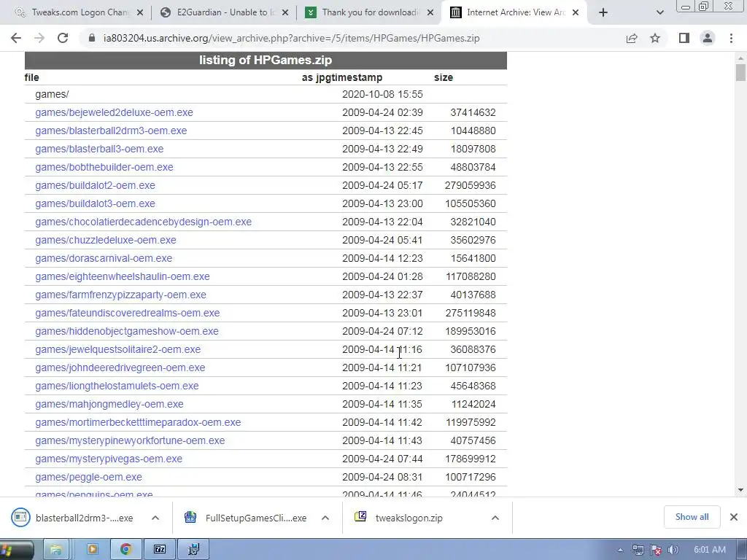The width and height of the screenshot is (747, 560).
Task: Reload the current archive page
Action: click(63, 38)
